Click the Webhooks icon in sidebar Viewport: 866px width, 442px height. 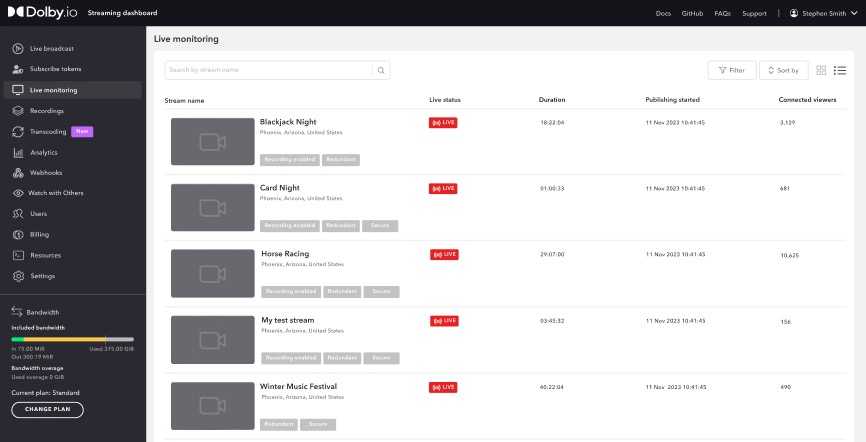pyautogui.click(x=18, y=173)
